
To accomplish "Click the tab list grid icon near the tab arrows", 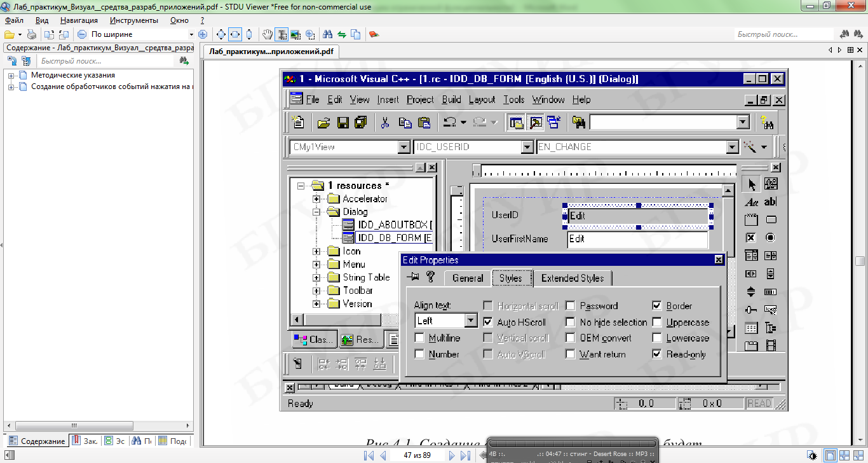I will click(x=850, y=50).
